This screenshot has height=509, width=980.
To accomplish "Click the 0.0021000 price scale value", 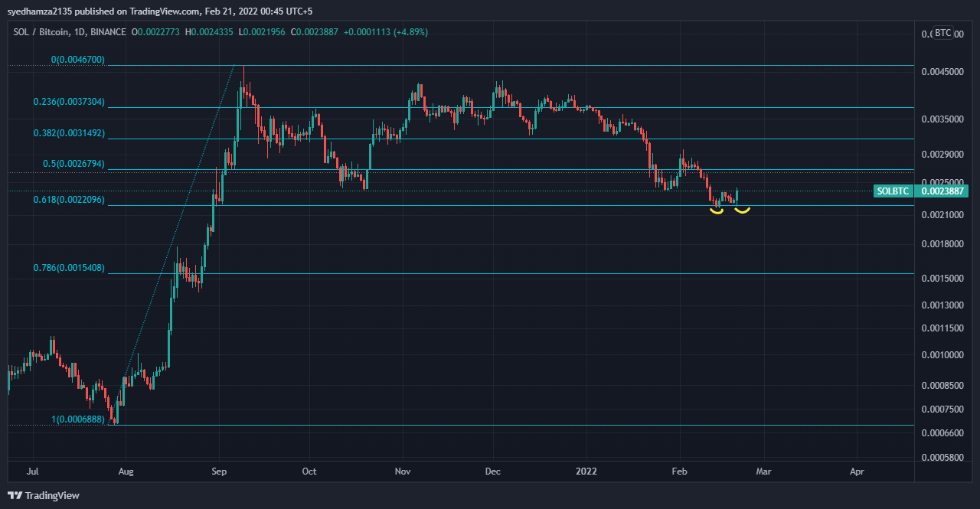I will pyautogui.click(x=941, y=215).
